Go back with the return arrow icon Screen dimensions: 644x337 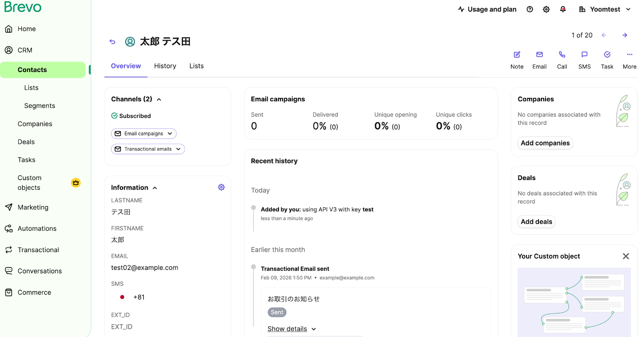click(x=112, y=41)
